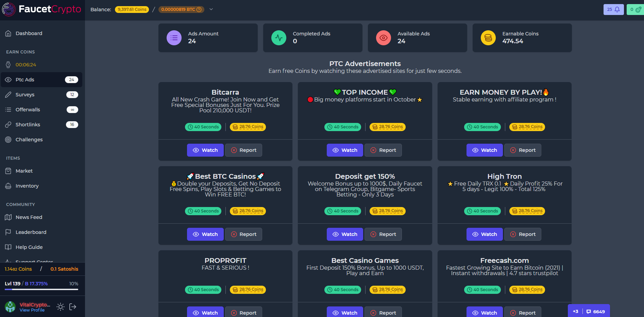644x317 pixels.
Task: Open News Feed page
Action: pos(41,217)
